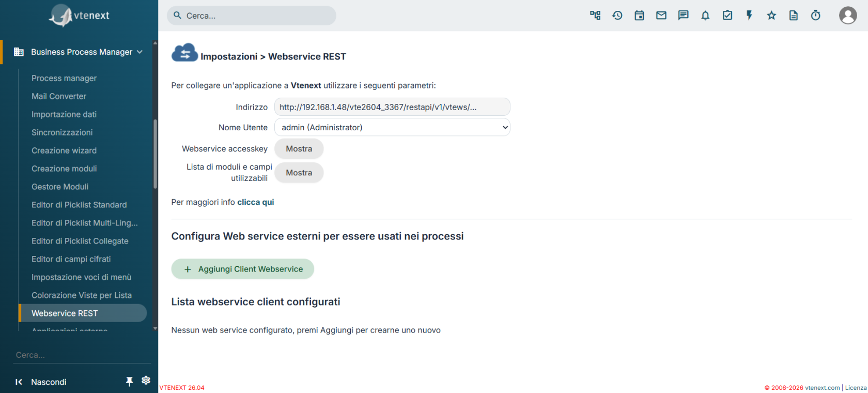The image size is (868, 393).
Task: Open Impostazione voci di menù
Action: [82, 277]
